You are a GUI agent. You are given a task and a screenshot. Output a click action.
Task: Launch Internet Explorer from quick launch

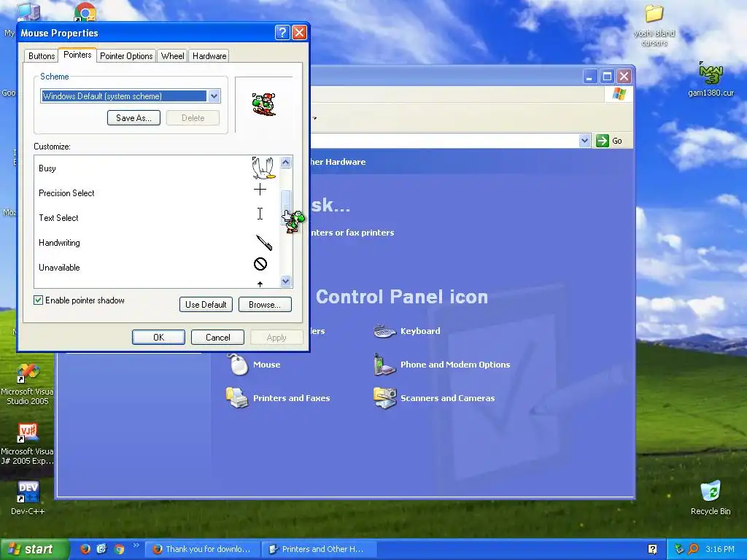click(102, 549)
